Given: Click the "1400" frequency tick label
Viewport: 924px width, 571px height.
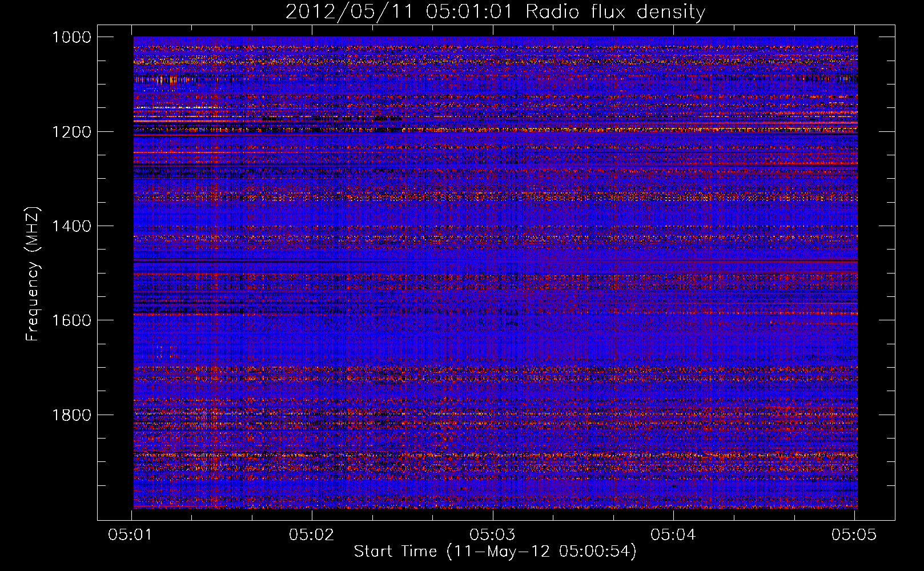Looking at the screenshot, I should [x=72, y=226].
